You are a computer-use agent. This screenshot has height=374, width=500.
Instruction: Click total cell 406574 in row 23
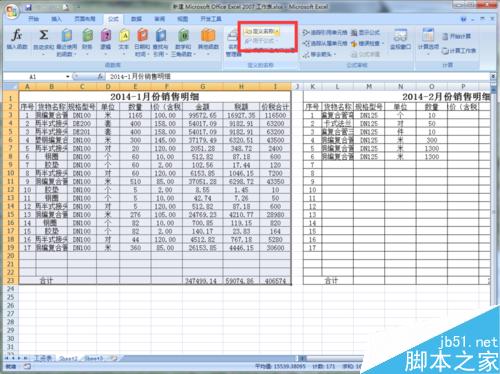275,281
